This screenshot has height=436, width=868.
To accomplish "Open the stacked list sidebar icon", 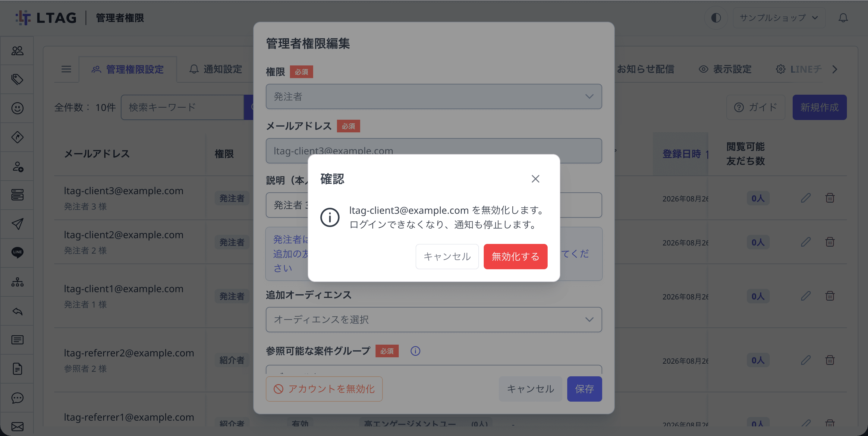I will 17,195.
